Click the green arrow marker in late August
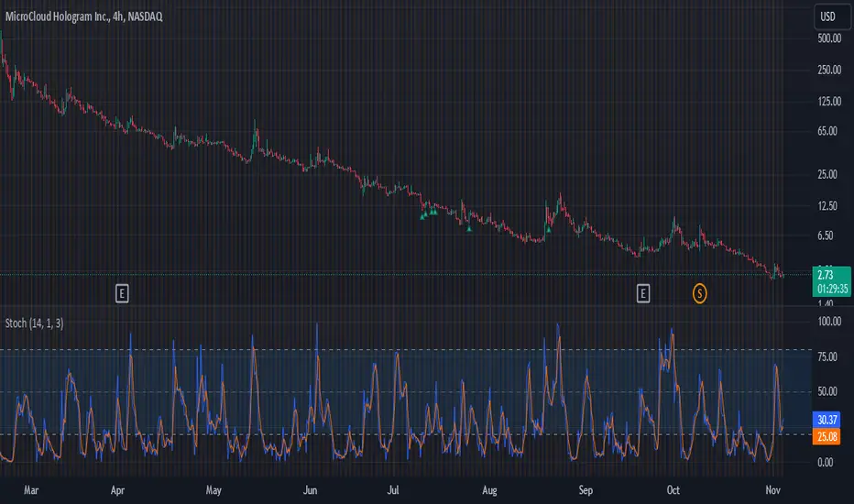 point(549,230)
